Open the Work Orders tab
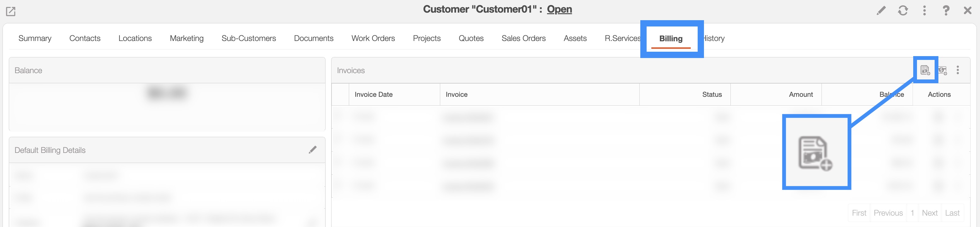This screenshot has width=980, height=227. click(x=373, y=38)
